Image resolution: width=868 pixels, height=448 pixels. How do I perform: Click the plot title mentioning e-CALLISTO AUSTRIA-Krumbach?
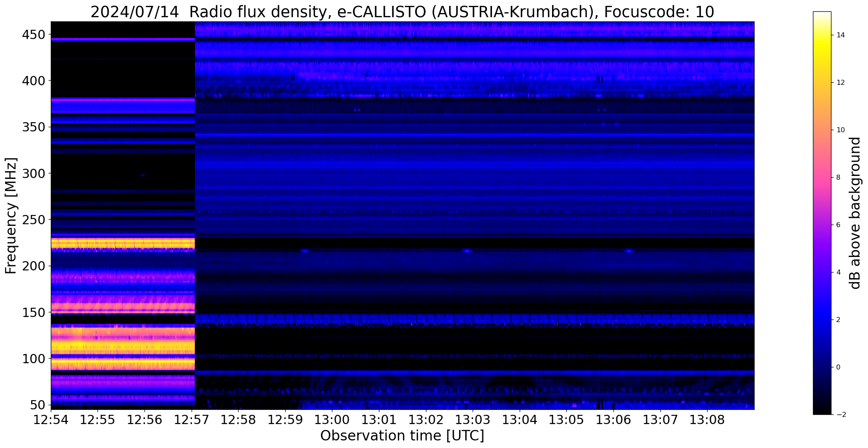(402, 12)
